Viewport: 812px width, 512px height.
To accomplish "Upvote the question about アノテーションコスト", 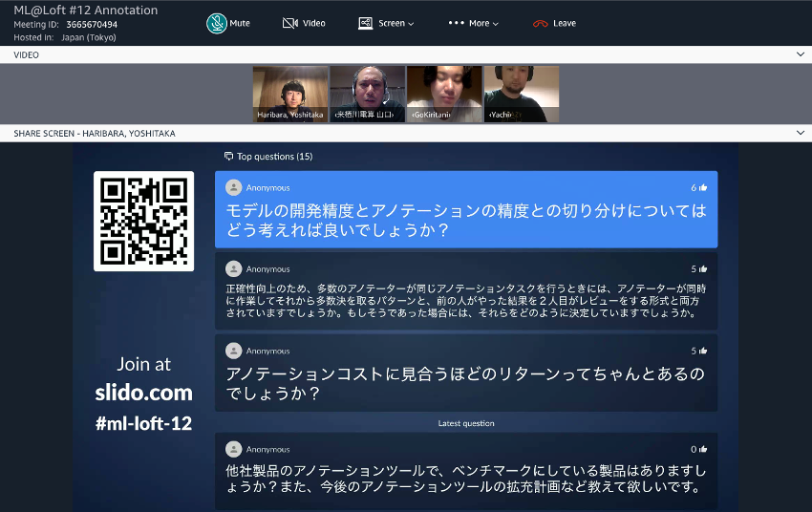I will 703,351.
